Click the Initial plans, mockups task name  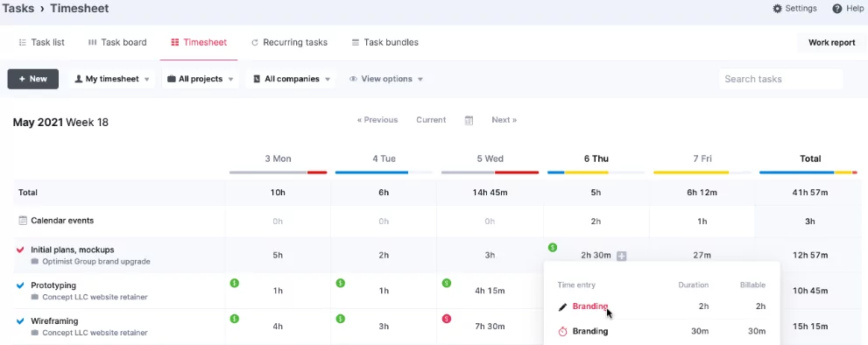pyautogui.click(x=73, y=250)
